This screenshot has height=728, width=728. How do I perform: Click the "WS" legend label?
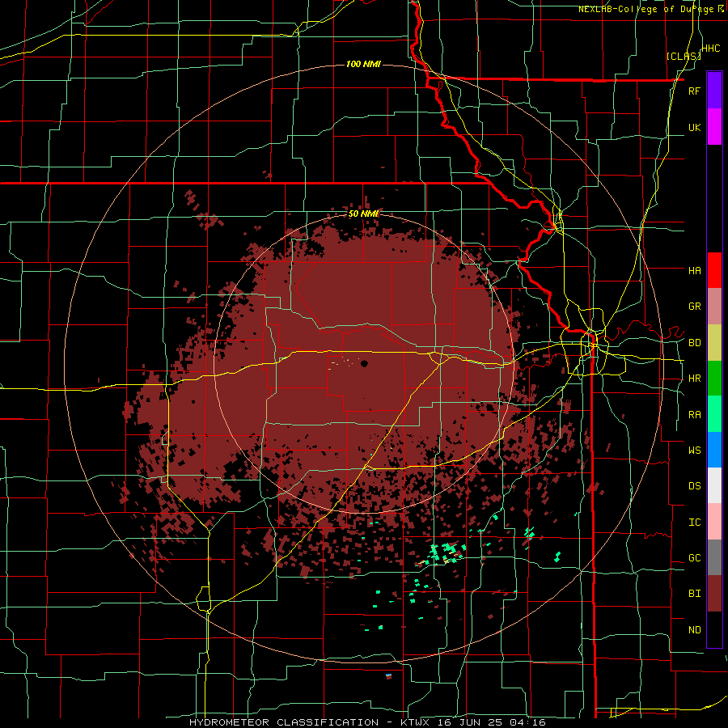694,450
